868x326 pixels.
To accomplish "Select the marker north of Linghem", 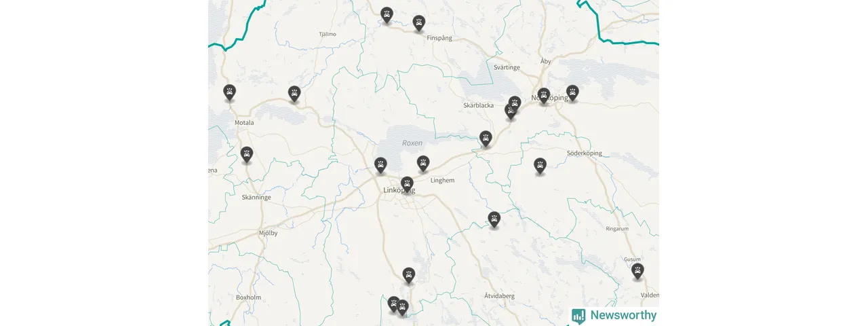I will point(423,164).
